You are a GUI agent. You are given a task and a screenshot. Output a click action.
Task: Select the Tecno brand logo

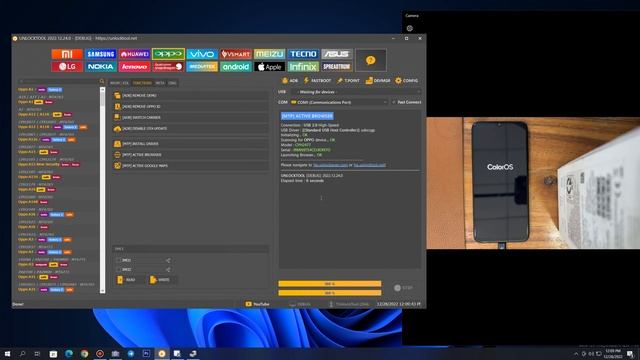[x=303, y=54]
